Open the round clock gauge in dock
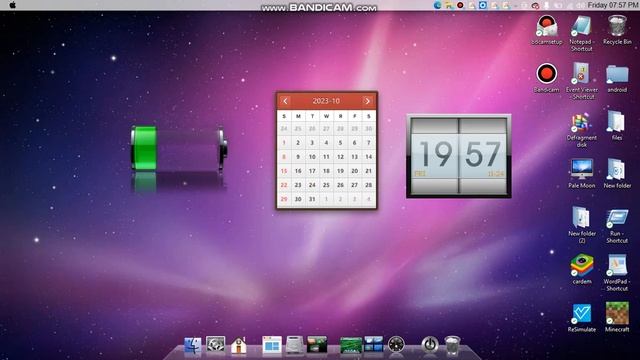Screen dimensions: 640x360 click(x=396, y=345)
